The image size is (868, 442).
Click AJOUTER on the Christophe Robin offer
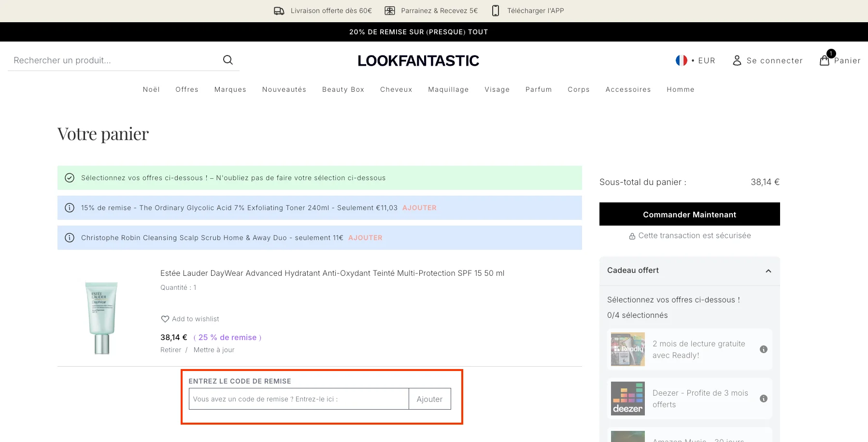[365, 238]
